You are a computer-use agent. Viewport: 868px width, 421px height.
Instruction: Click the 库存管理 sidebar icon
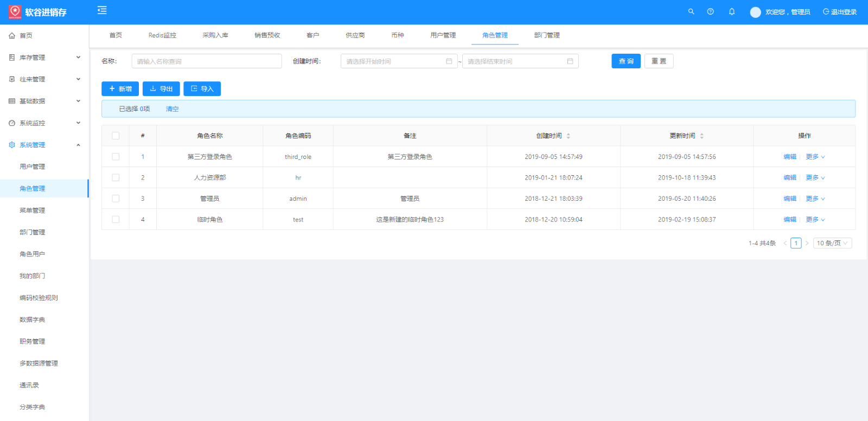click(12, 58)
